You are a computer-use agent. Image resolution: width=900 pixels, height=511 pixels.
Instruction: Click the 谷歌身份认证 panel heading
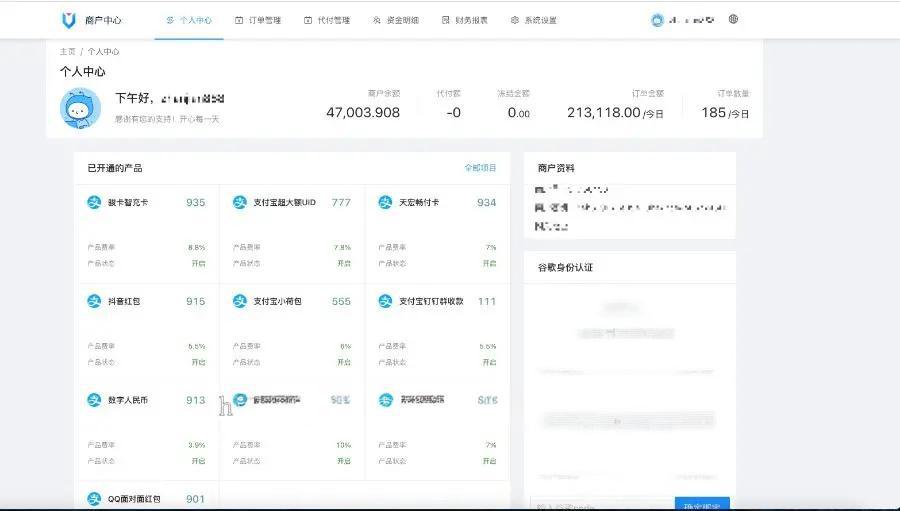[565, 267]
